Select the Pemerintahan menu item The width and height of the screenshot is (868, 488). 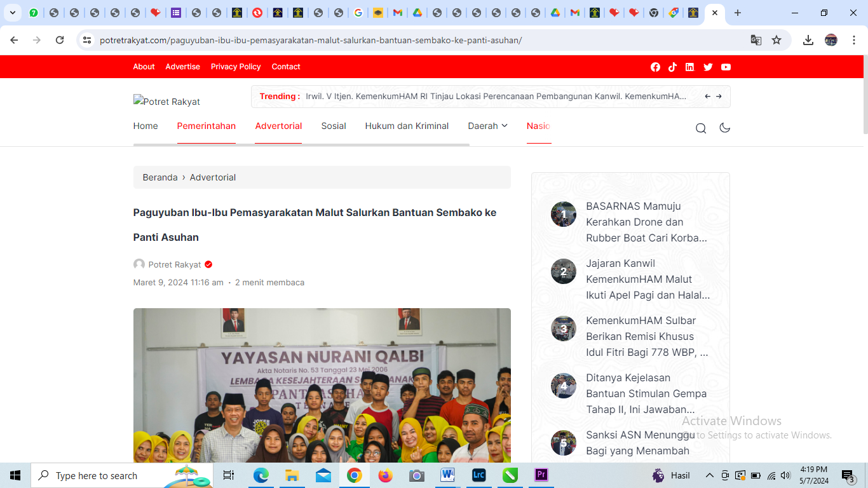206,126
